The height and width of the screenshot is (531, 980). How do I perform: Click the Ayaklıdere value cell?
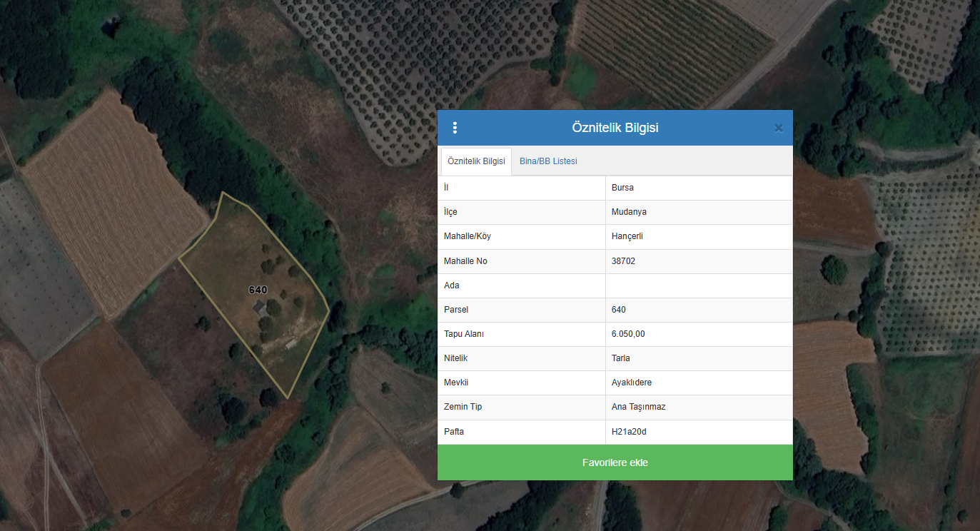point(699,383)
